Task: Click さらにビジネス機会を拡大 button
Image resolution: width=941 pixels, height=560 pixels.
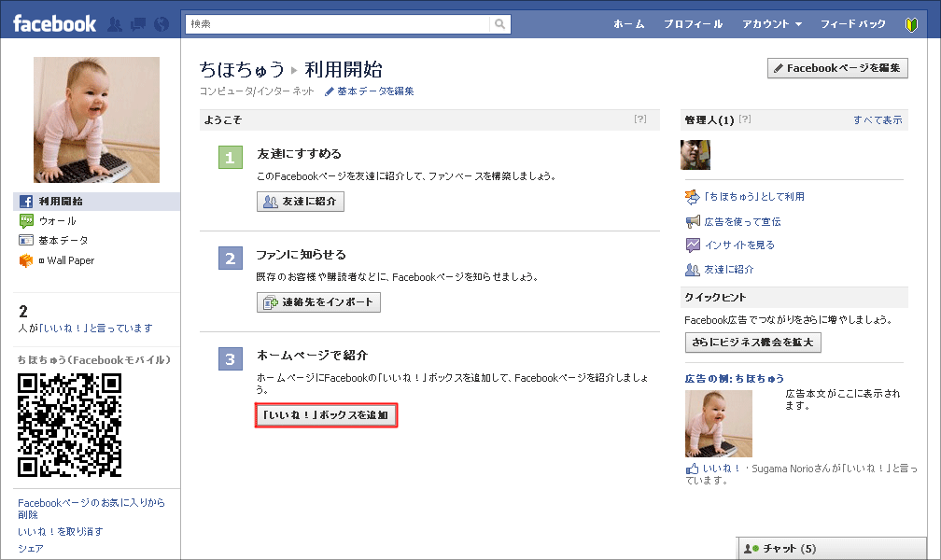Action: click(x=753, y=343)
